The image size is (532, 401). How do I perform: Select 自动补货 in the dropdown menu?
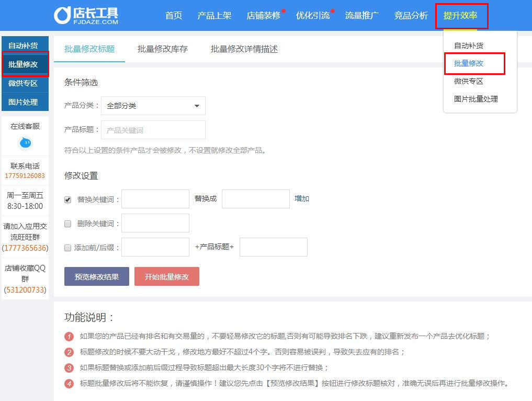(x=469, y=46)
